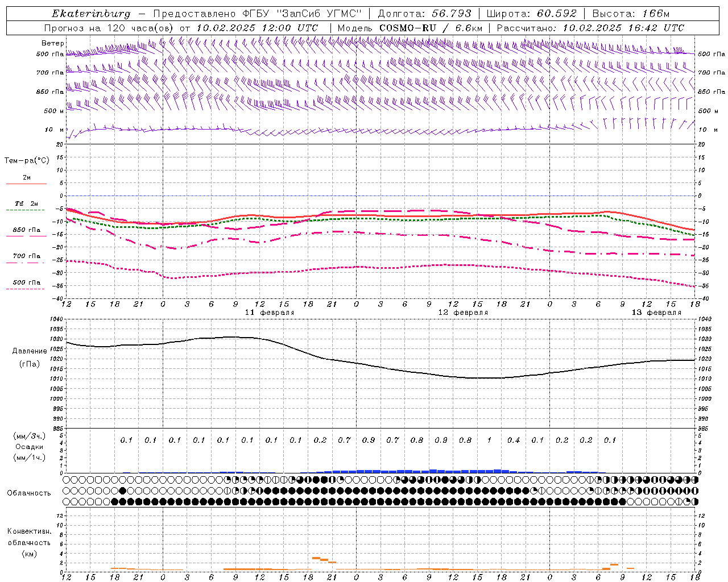This screenshot has width=728, height=582.
Task: Click the forecast start time '10.02.2025 12:00 UTC'
Action: point(257,28)
